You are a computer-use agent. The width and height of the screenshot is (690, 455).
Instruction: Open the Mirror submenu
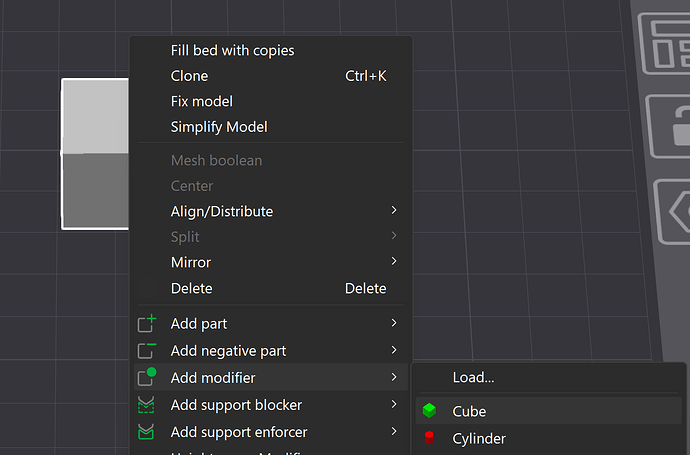pyautogui.click(x=271, y=263)
